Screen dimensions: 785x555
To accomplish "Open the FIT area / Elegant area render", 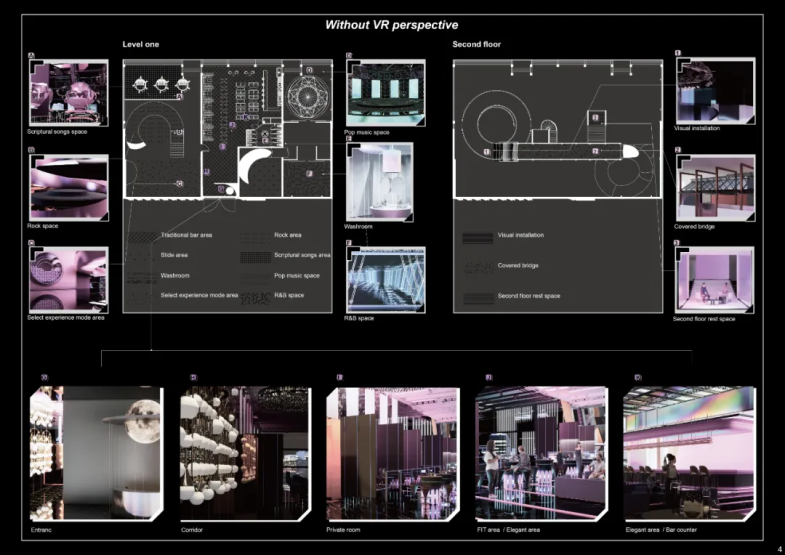I will coord(541,453).
